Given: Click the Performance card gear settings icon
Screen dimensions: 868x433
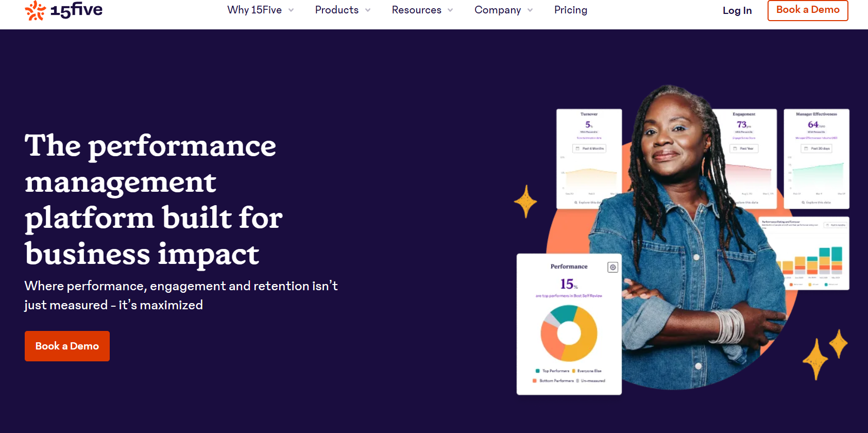Looking at the screenshot, I should [x=612, y=267].
